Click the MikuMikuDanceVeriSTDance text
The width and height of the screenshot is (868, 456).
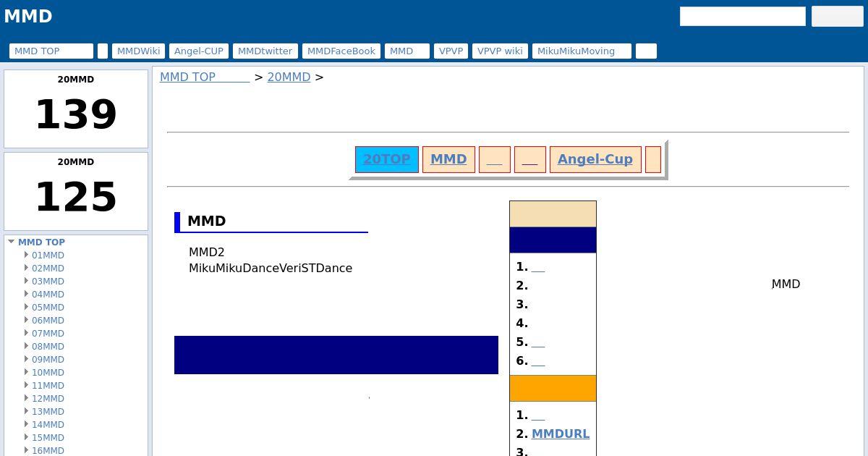click(271, 268)
